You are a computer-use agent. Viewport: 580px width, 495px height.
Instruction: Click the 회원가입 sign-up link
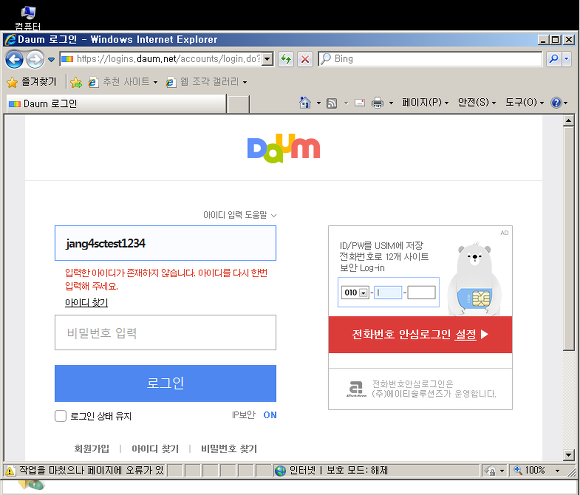92,449
